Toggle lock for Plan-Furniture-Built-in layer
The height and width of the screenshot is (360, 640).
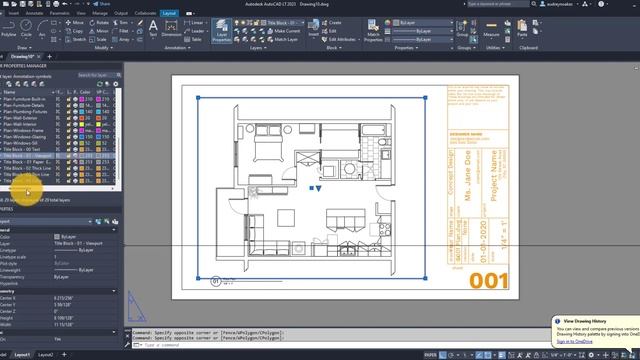tap(69, 99)
